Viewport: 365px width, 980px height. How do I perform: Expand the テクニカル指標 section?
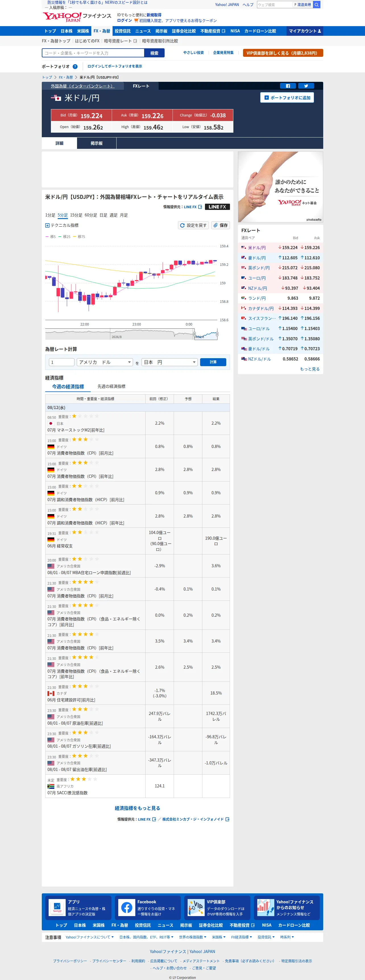tap(62, 225)
